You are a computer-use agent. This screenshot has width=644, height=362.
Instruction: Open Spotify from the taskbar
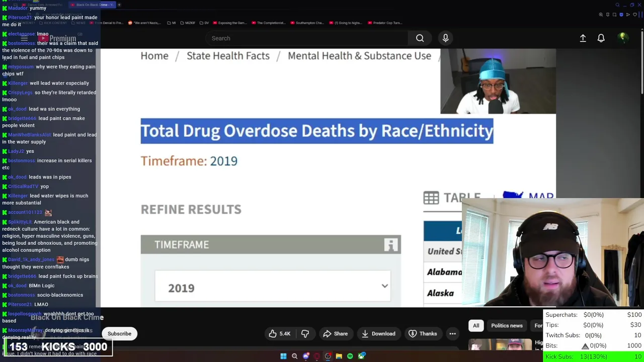tap(350, 356)
